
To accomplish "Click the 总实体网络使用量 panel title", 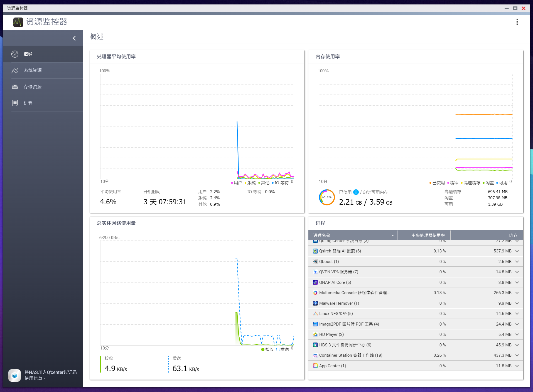I will click(x=116, y=223).
